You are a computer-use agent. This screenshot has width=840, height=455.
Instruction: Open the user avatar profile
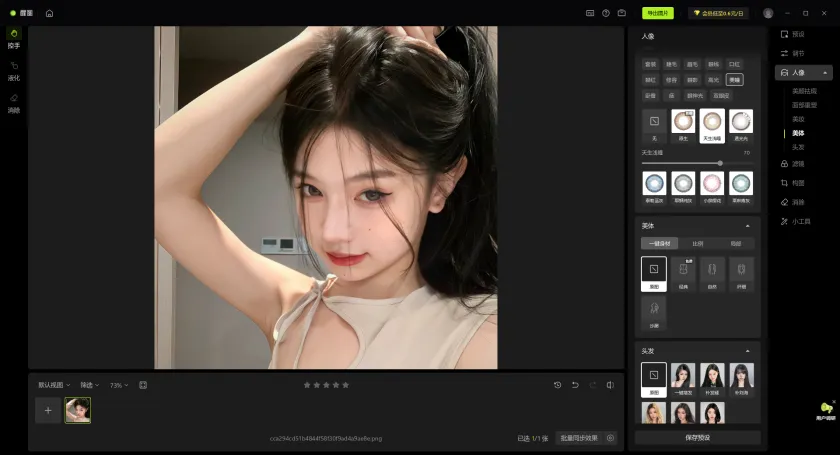768,13
